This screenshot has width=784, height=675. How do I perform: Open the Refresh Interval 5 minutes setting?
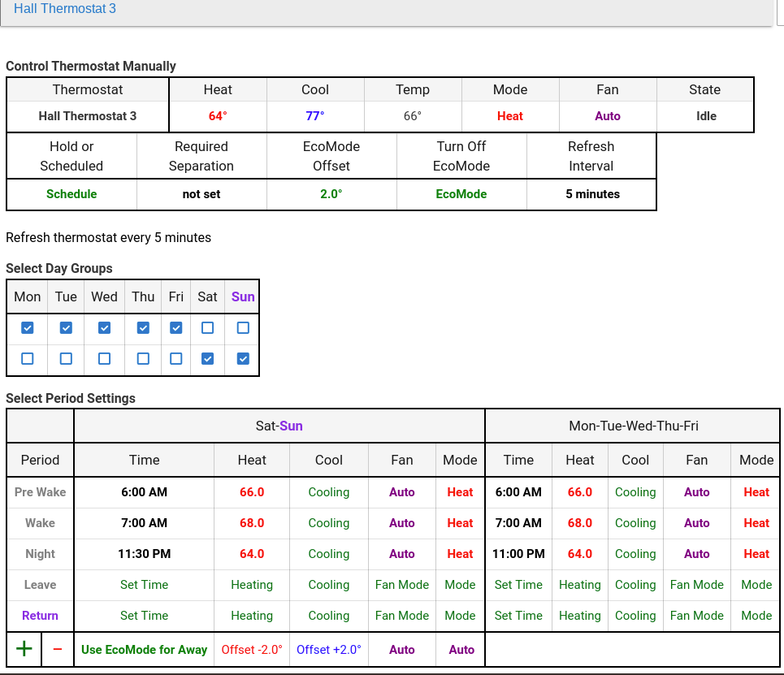pyautogui.click(x=591, y=194)
